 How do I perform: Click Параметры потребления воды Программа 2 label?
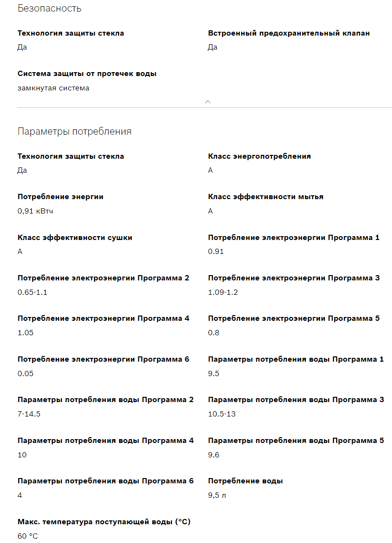click(x=106, y=400)
